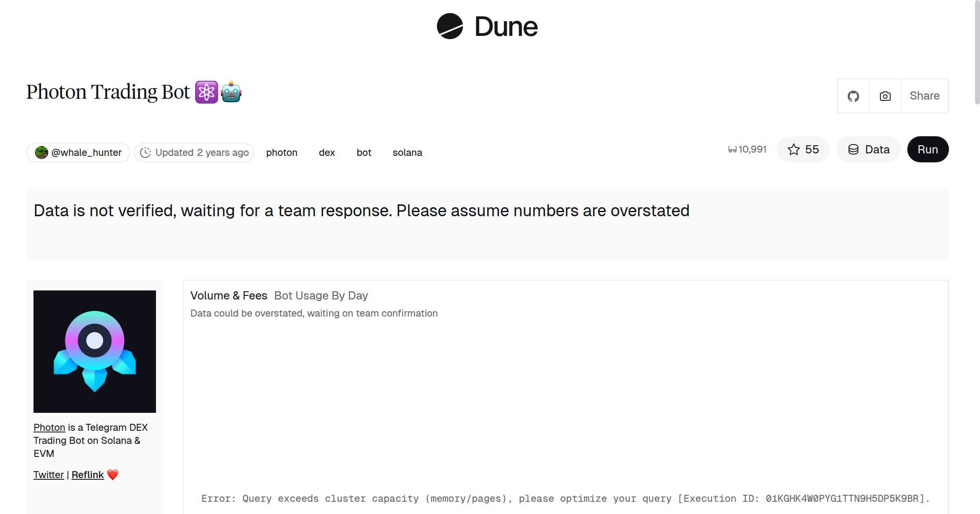Viewport: 980px width, 514px height.
Task: Open the Photon link in the description
Action: [x=49, y=427]
